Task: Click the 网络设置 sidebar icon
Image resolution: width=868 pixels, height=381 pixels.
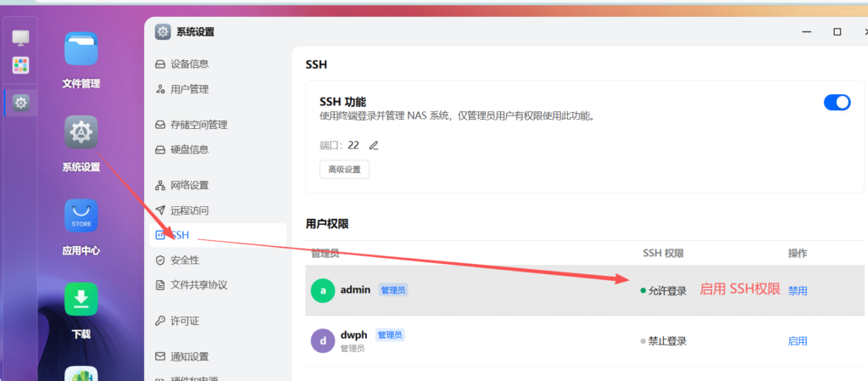Action: click(x=160, y=186)
